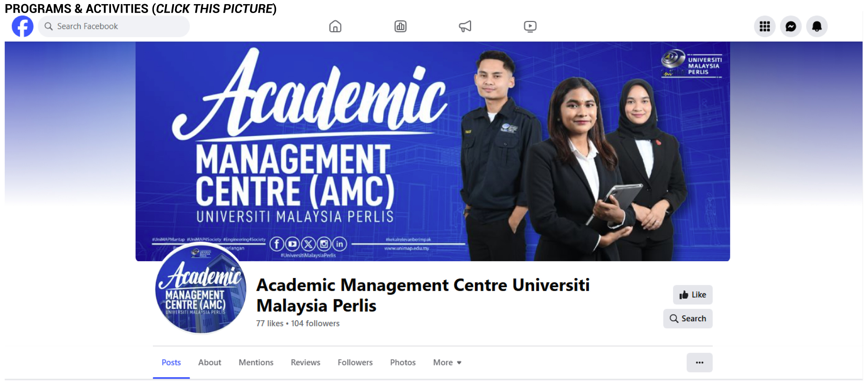
Task: Click the thumbs-up on the Like button
Action: (685, 294)
